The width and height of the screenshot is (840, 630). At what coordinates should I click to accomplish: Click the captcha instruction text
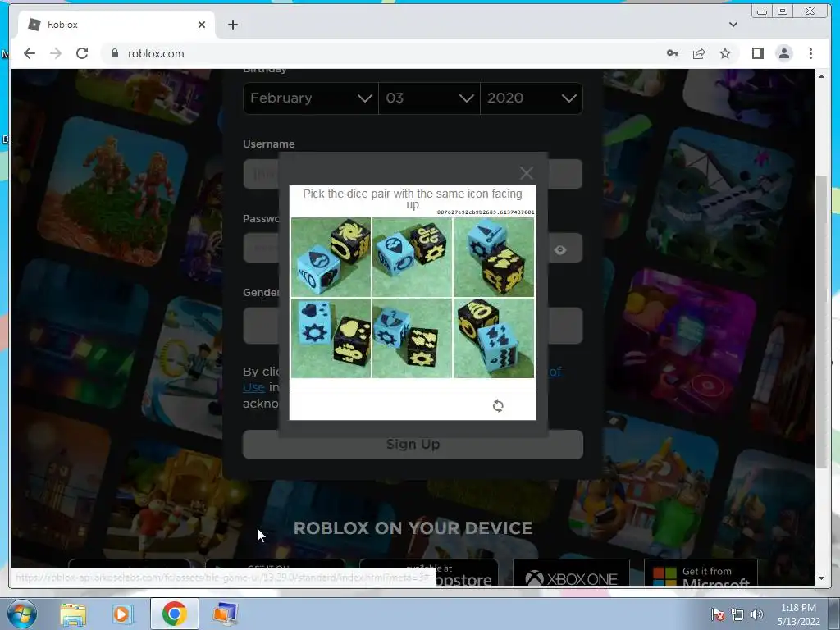(x=413, y=199)
